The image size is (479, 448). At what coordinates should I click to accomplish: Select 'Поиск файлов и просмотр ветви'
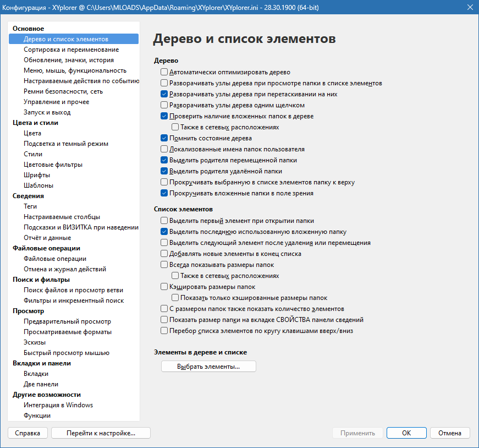click(73, 290)
